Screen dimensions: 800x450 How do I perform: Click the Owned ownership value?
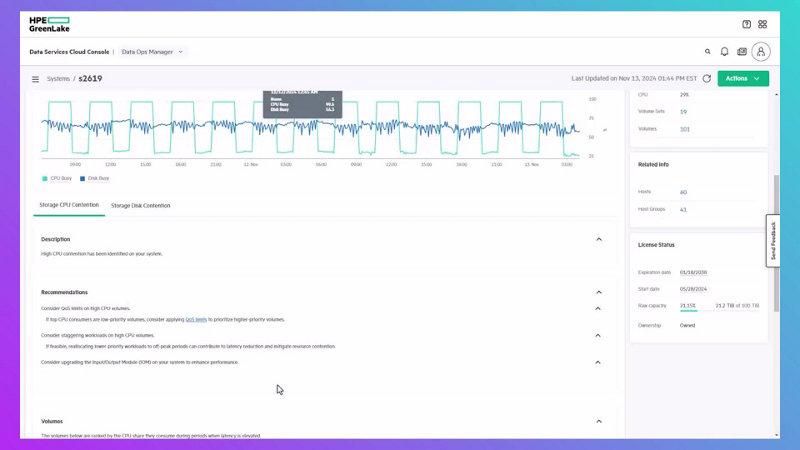[687, 326]
